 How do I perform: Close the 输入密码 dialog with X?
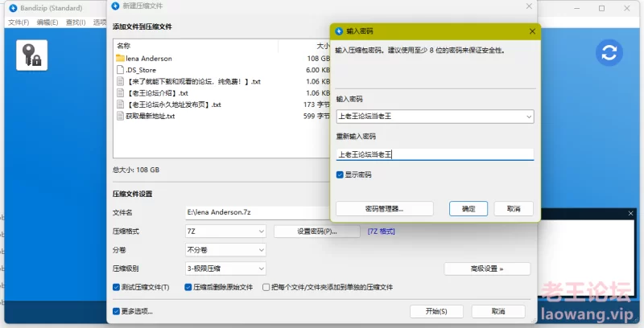pyautogui.click(x=532, y=31)
